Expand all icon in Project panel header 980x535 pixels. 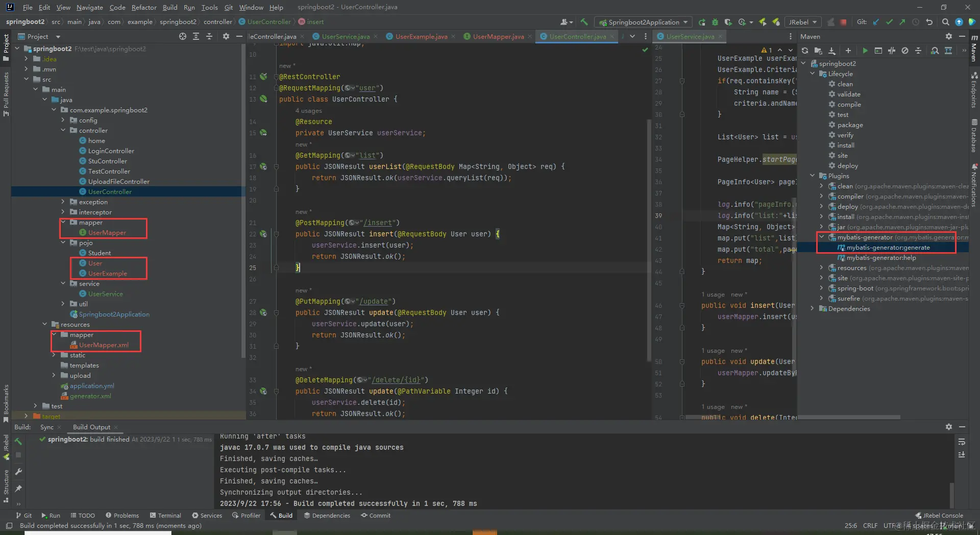pyautogui.click(x=196, y=36)
